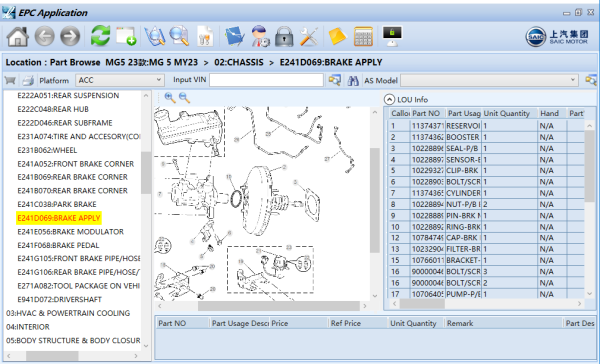Image resolution: width=600 pixels, height=364 pixels.
Task: Select E231B062:WHEEL node
Action: [47, 150]
